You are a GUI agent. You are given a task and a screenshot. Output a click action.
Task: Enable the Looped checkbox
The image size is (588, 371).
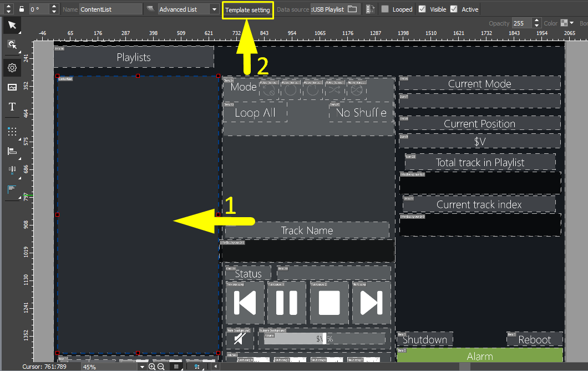(385, 9)
